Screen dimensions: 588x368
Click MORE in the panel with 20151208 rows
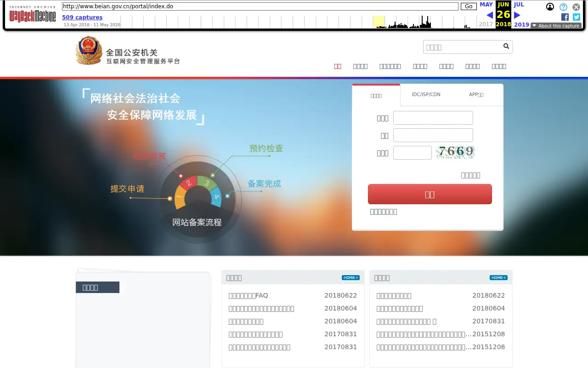pyautogui.click(x=498, y=277)
